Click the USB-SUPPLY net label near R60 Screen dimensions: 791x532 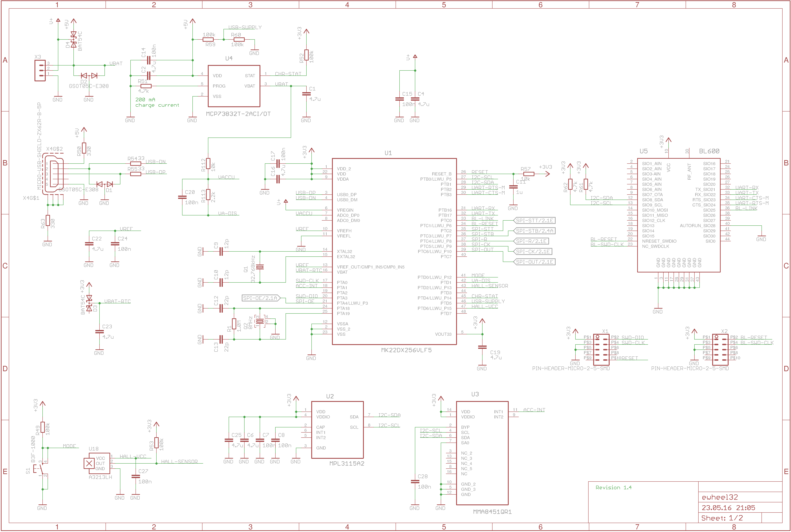coord(245,27)
